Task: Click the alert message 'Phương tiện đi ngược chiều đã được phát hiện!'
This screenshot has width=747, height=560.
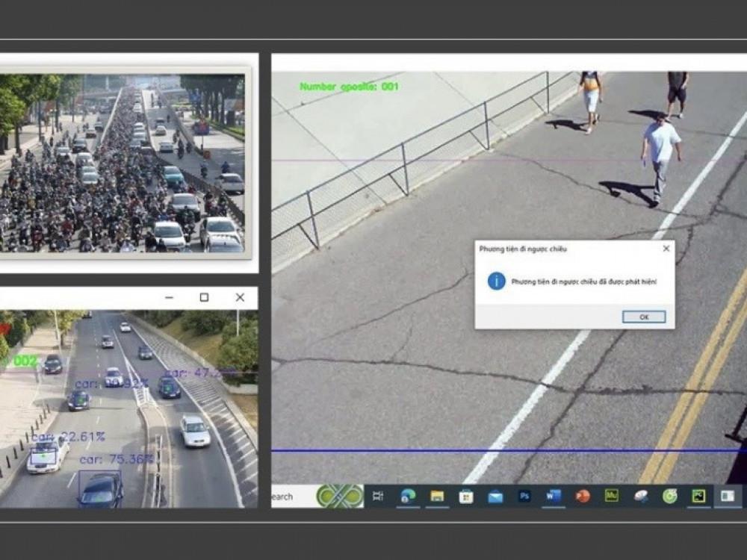Action: (583, 282)
